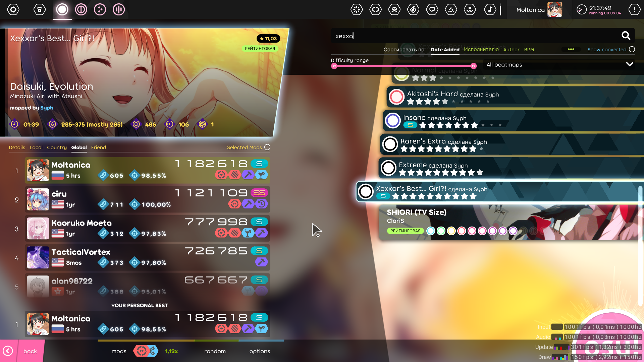Sort beatmaps by Author
This screenshot has width=644, height=362.
pos(511,49)
